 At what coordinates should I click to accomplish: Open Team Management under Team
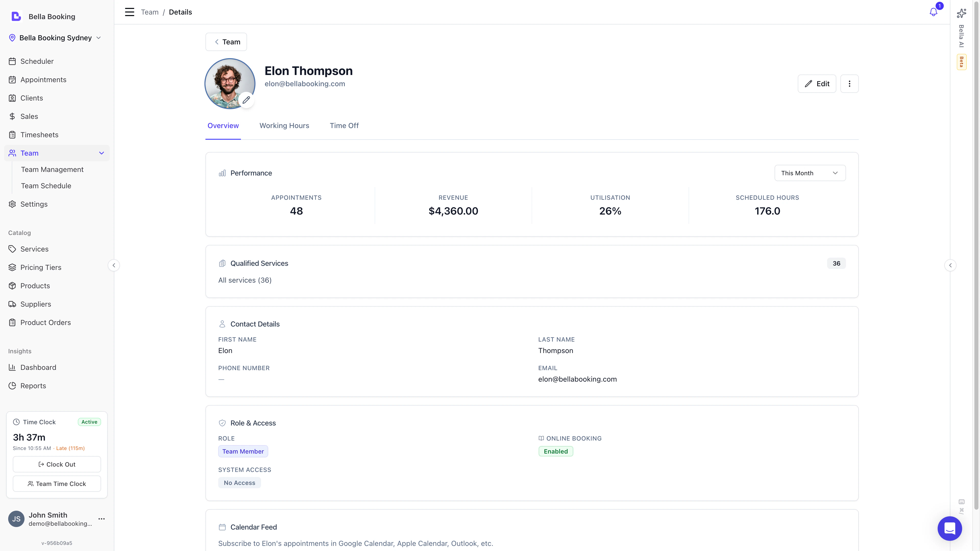[52, 169]
